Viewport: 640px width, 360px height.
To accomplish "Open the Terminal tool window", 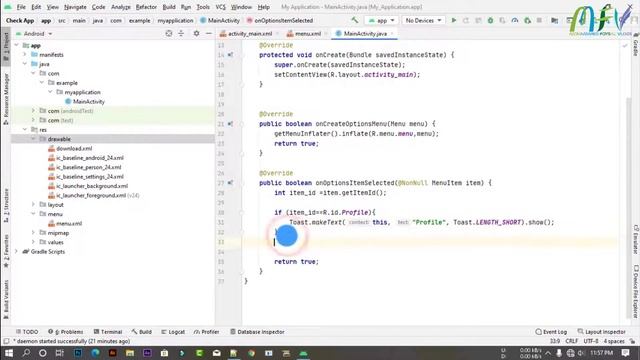I will [x=108, y=332].
